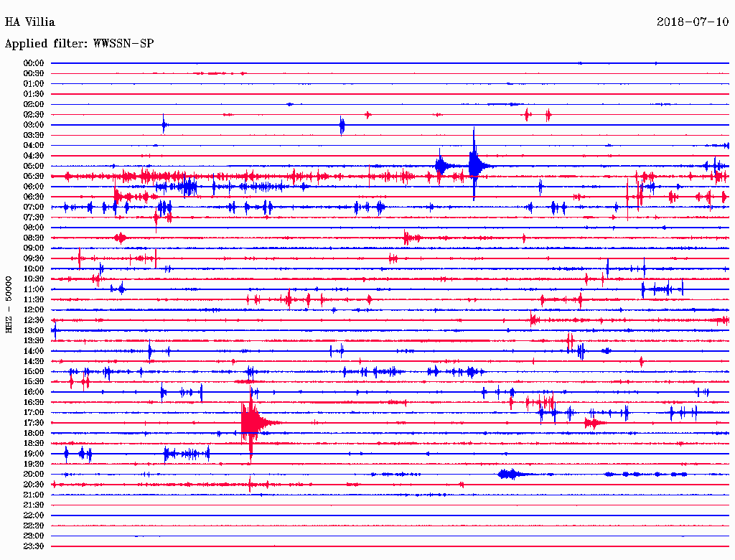Select the 16:30 time label

[x=34, y=403]
